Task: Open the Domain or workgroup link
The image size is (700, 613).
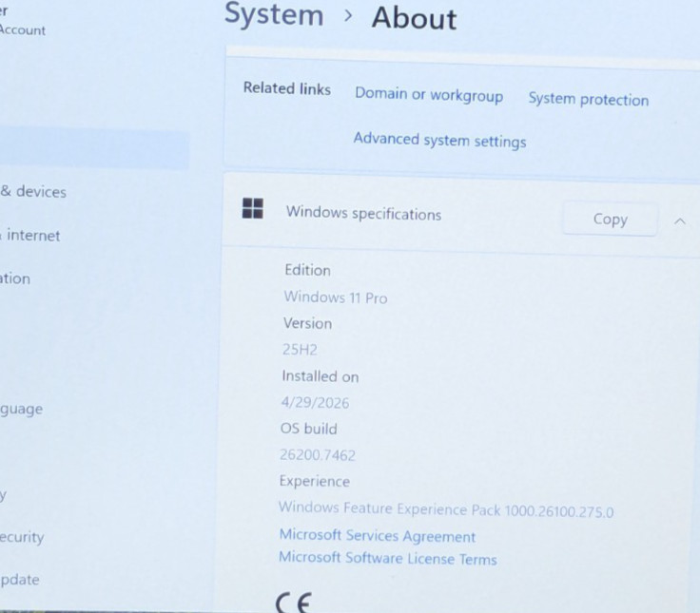Action: coord(429,95)
